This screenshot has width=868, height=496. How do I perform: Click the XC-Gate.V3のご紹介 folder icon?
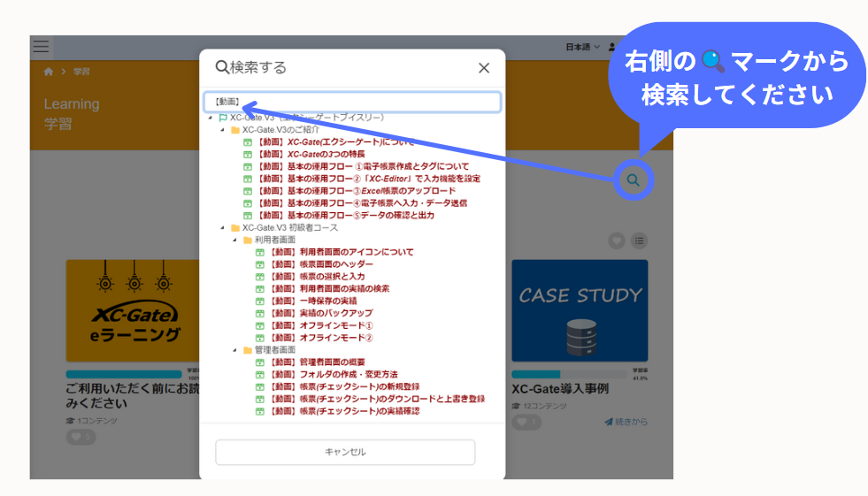tap(235, 130)
